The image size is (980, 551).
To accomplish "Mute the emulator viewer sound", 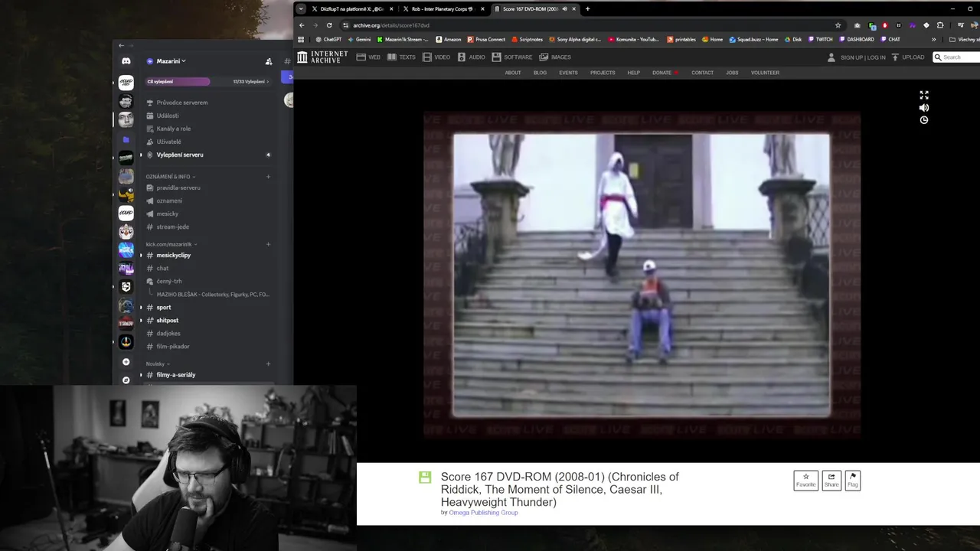I will coord(924,108).
